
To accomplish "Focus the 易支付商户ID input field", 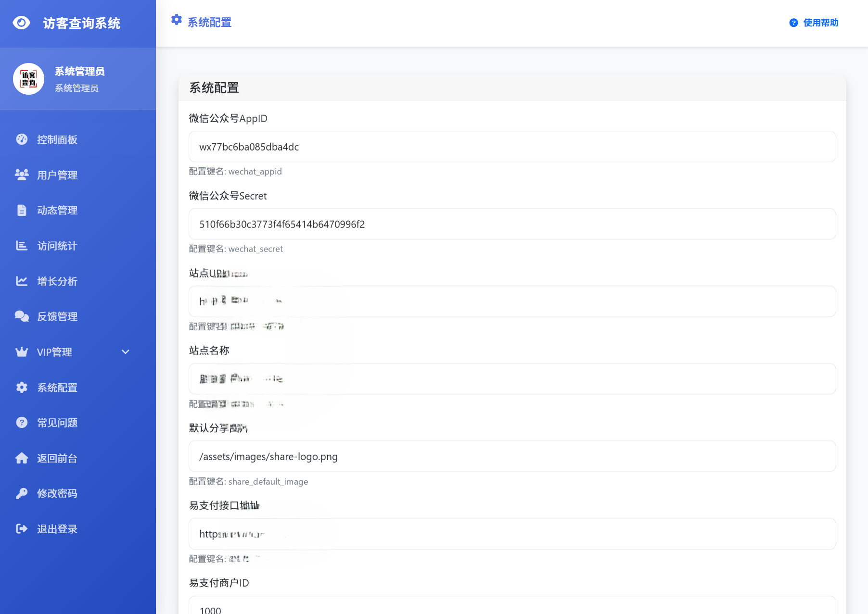I will point(512,605).
